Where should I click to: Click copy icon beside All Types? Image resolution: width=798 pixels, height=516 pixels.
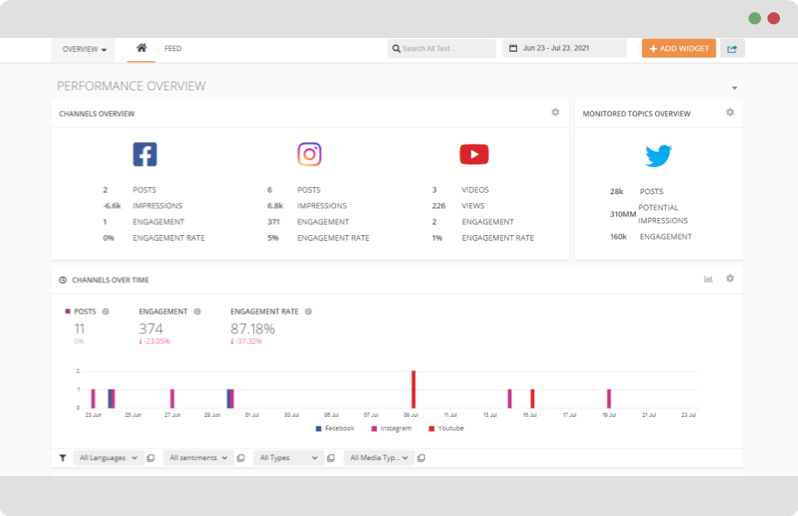pyautogui.click(x=331, y=458)
